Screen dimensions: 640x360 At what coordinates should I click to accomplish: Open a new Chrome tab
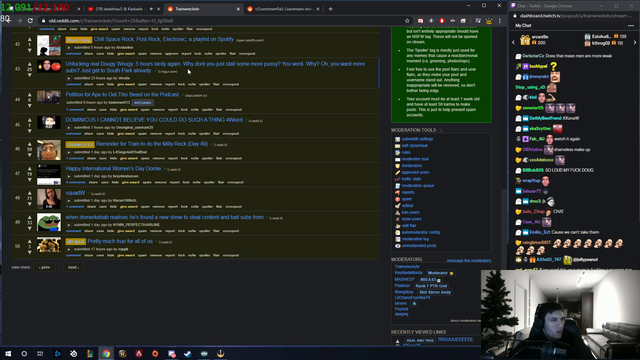coord(330,9)
